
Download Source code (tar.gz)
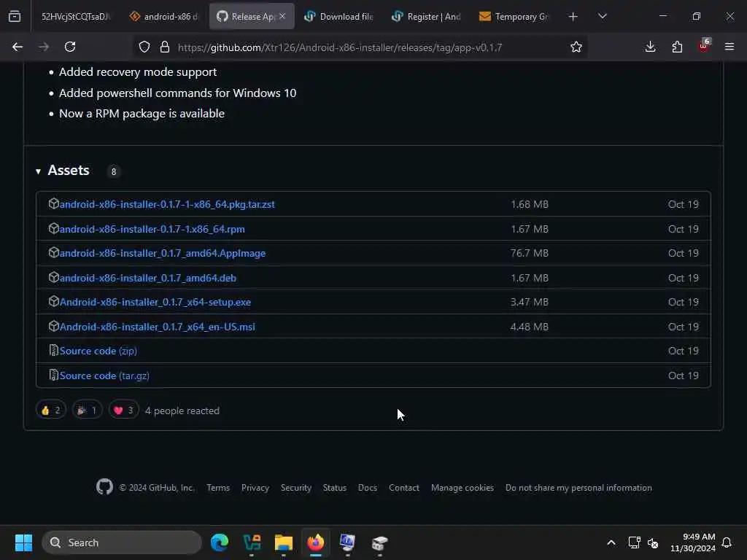point(104,376)
